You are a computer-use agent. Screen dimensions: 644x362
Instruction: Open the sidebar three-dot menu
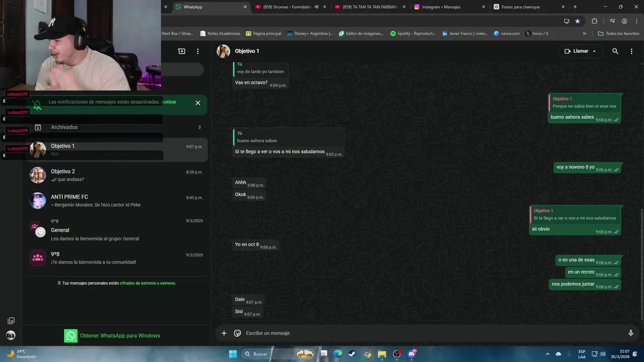[x=198, y=51]
